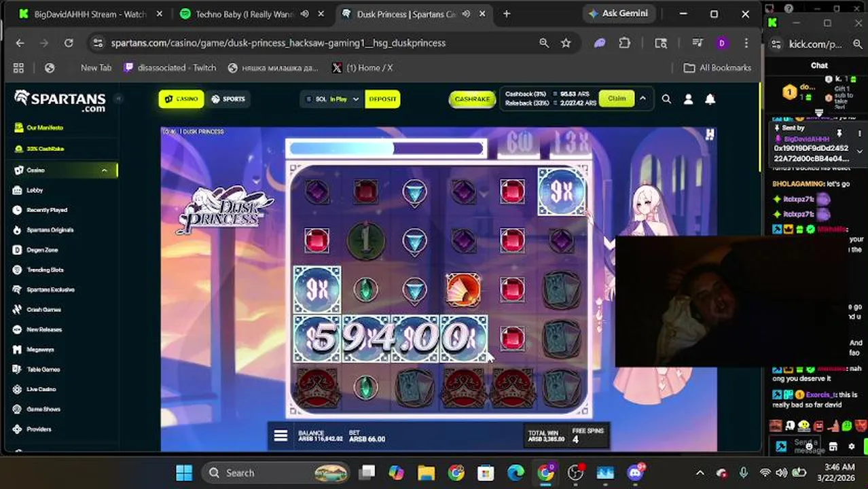Open Discord from taskbar

pyautogui.click(x=635, y=473)
